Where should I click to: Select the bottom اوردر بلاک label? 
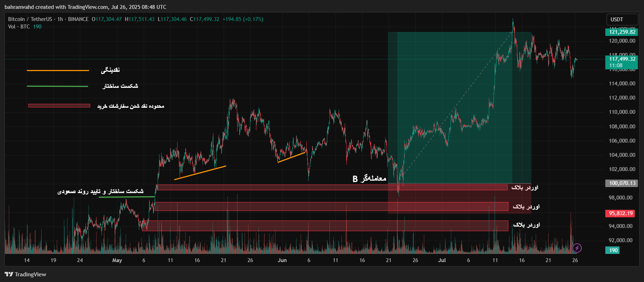click(526, 225)
